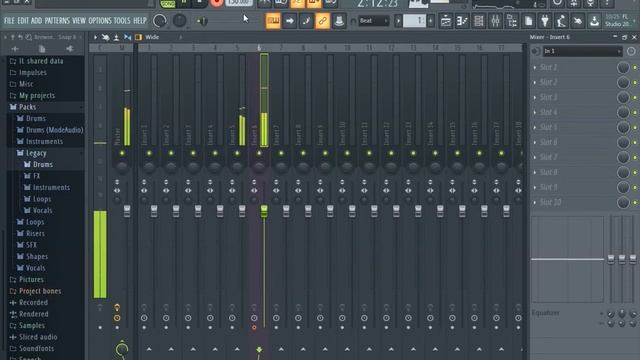The image size is (640, 360).
Task: Expand Slot 1 effect menu arrow
Action: click(535, 67)
